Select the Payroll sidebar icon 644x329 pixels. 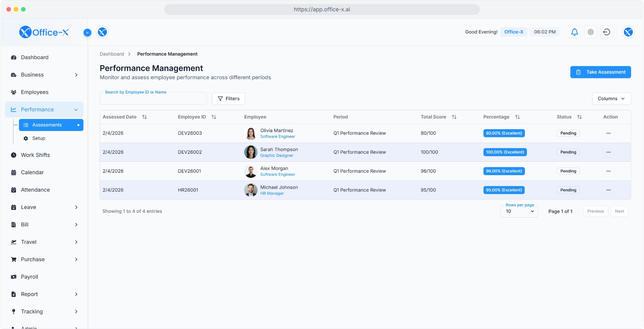[x=14, y=277]
